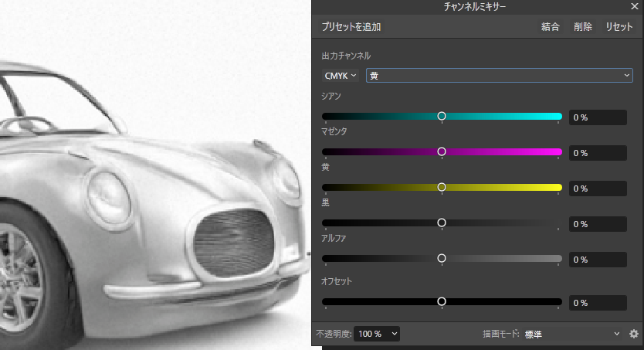Click the アルファ percentage input field
This screenshot has width=644, height=350.
pos(598,260)
